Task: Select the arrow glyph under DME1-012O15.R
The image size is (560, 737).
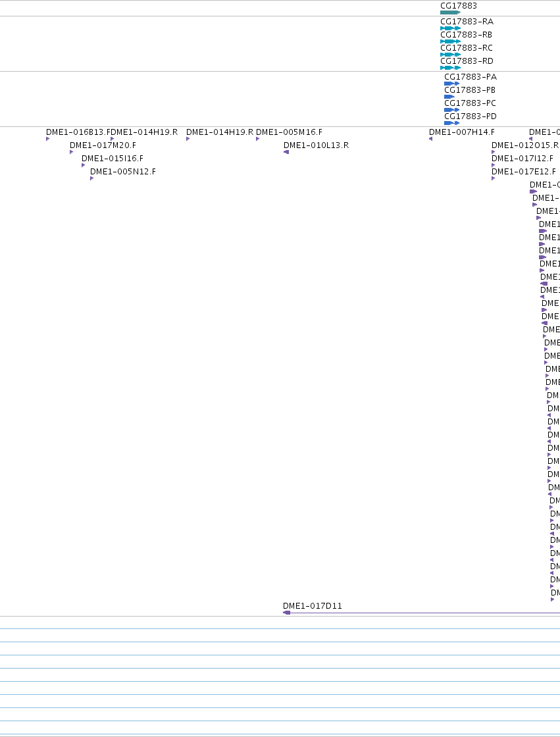Action: tap(494, 152)
